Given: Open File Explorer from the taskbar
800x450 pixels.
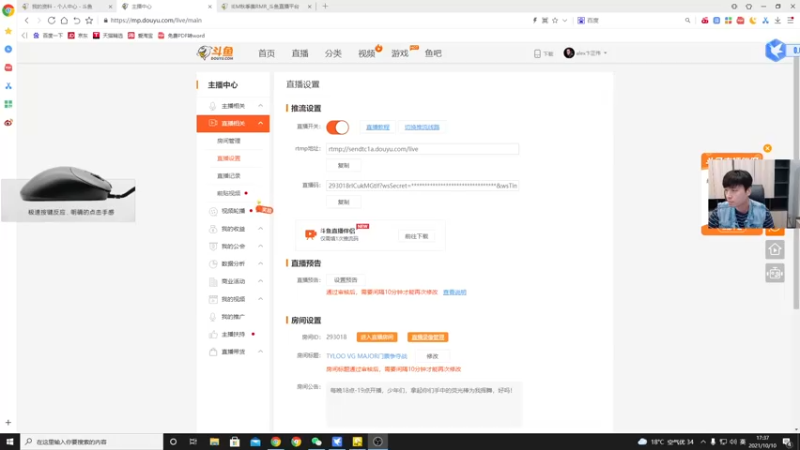Looking at the screenshot, I should pos(214,442).
